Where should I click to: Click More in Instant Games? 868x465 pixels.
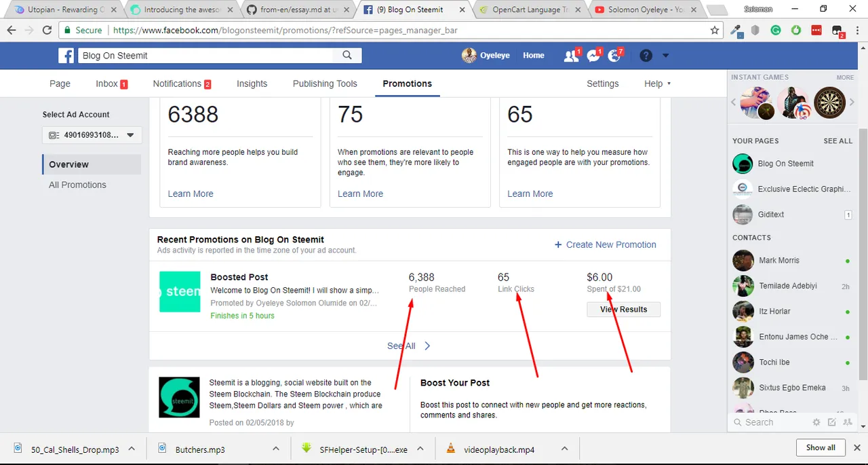pos(845,77)
